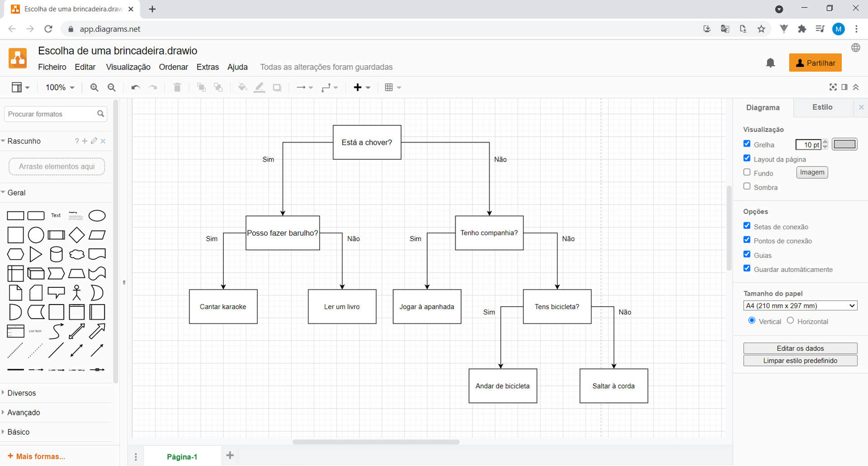The width and height of the screenshot is (868, 466).
Task: Click the fill color bucket icon
Action: (x=242, y=87)
